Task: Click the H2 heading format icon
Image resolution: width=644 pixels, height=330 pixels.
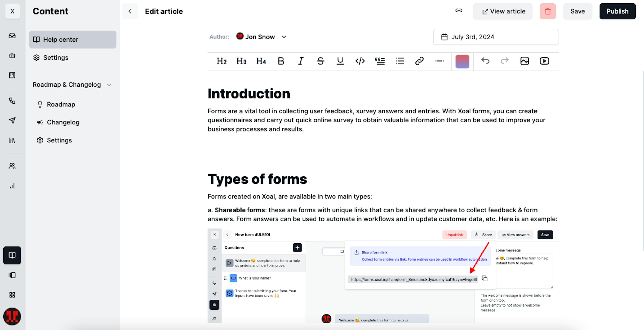Action: (222, 61)
